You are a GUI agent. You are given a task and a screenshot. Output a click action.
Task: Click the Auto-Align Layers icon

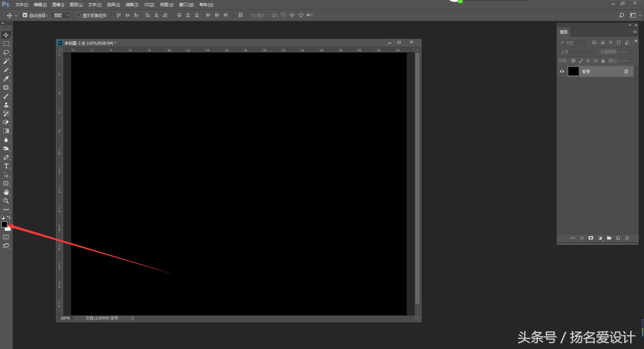point(240,15)
